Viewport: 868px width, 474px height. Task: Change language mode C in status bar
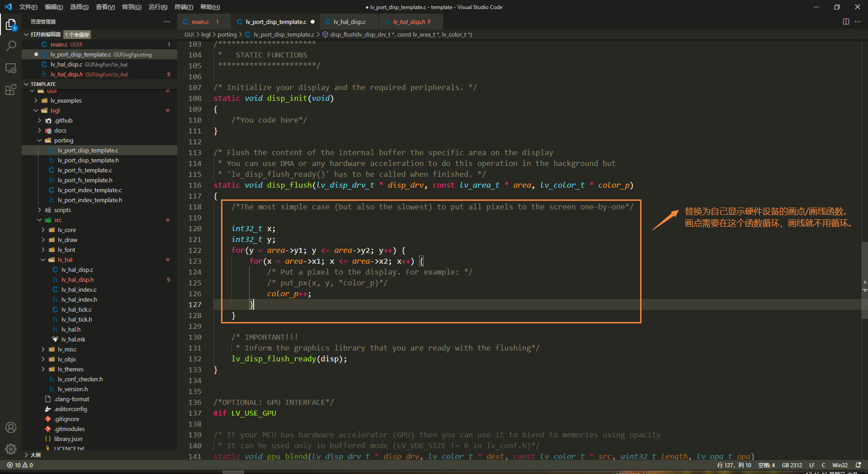click(823, 465)
